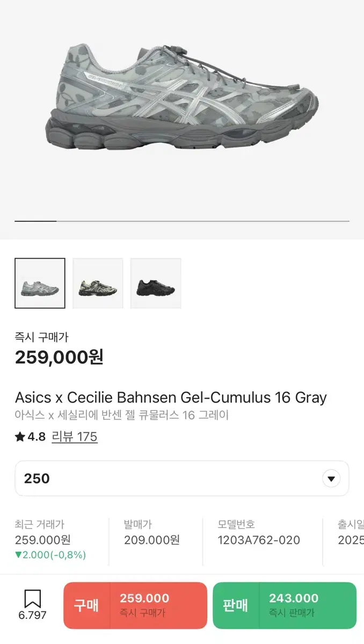The width and height of the screenshot is (364, 644).
Task: Select the camouflage colorway thumbnail
Action: [x=98, y=283]
